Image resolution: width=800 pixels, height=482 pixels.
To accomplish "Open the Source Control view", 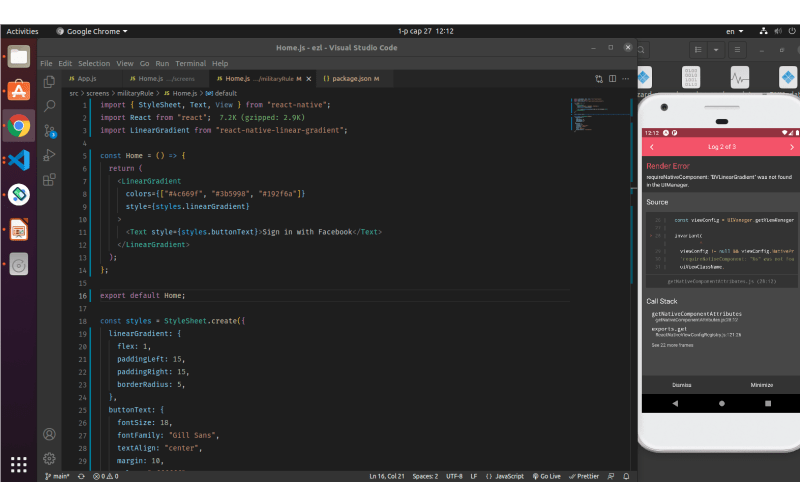I will [x=49, y=131].
